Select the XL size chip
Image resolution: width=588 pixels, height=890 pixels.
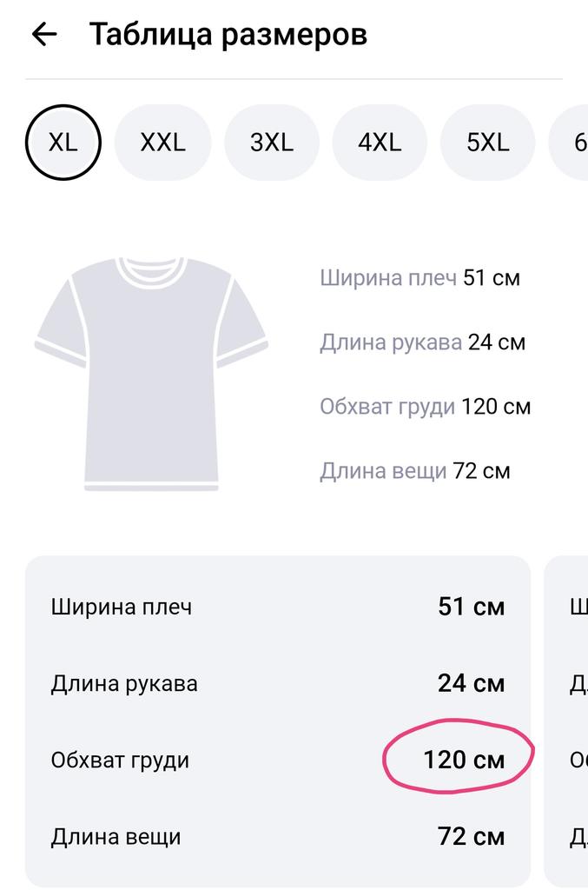pos(63,143)
